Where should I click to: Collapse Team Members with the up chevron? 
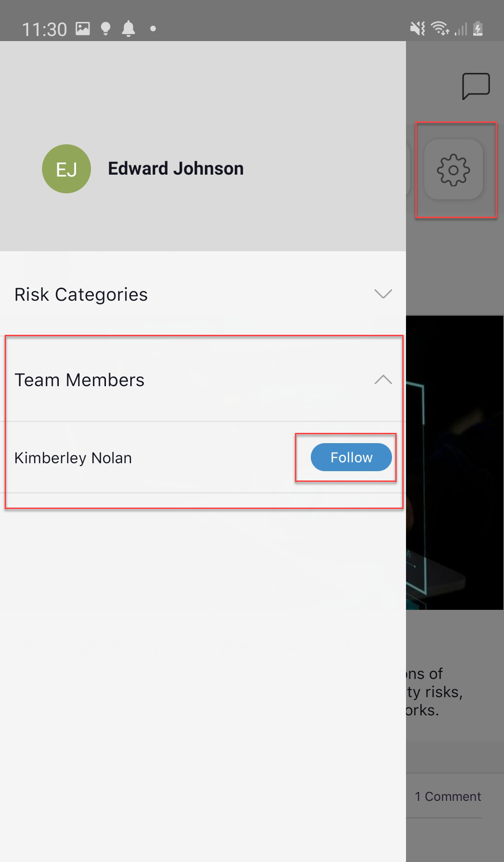(x=383, y=379)
